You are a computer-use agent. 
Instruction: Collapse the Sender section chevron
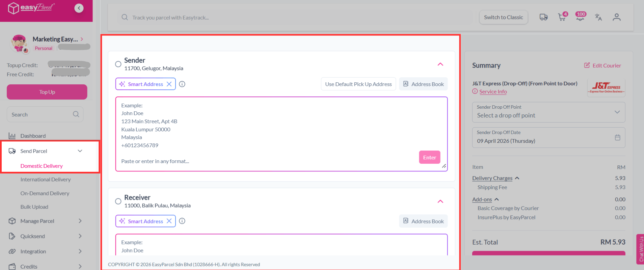tap(440, 64)
